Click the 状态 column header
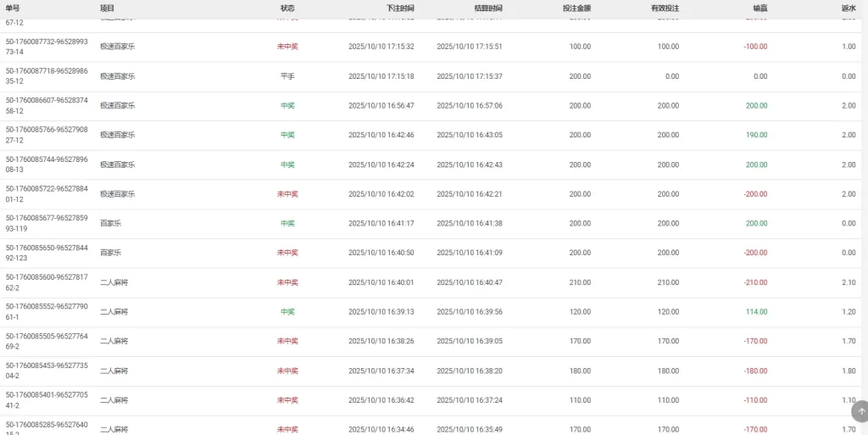 pyautogui.click(x=287, y=8)
